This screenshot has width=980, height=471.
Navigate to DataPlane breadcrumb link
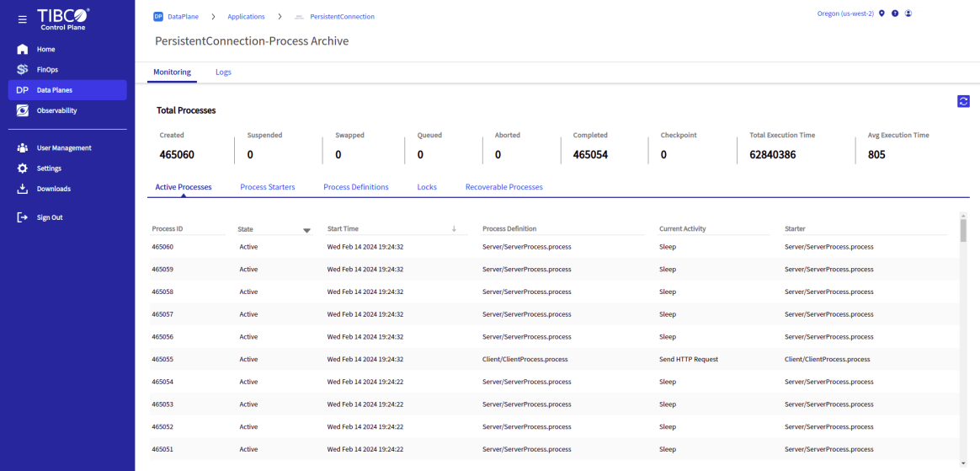(x=183, y=17)
